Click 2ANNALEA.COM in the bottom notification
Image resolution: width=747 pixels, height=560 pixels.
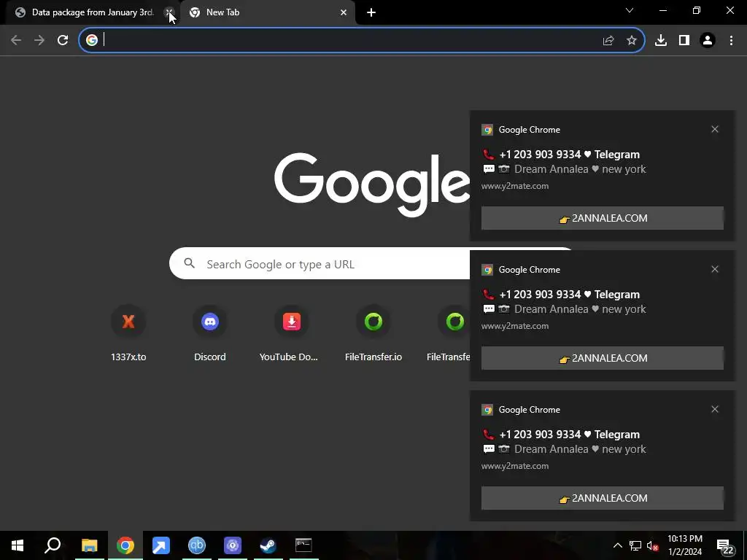(602, 498)
